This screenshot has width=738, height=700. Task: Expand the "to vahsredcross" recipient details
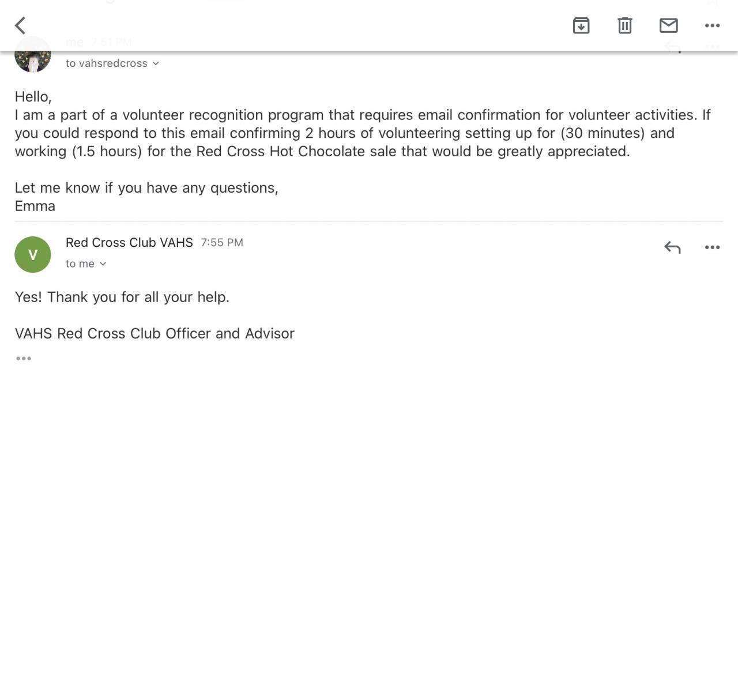click(x=112, y=63)
